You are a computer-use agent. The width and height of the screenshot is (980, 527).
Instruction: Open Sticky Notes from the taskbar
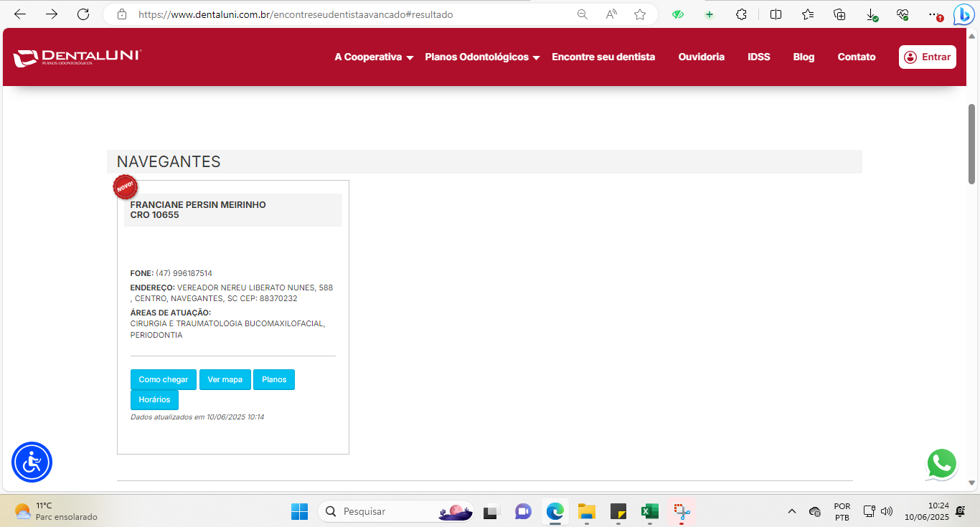pyautogui.click(x=618, y=512)
